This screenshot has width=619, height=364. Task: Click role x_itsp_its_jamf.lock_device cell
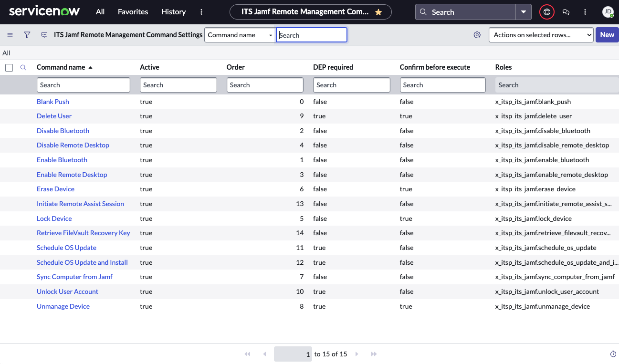534,218
